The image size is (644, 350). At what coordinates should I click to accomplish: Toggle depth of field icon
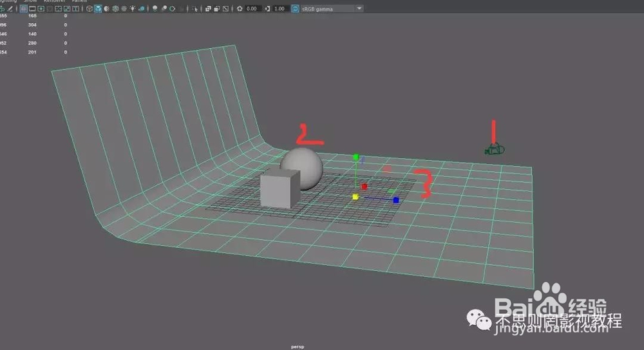tap(181, 8)
